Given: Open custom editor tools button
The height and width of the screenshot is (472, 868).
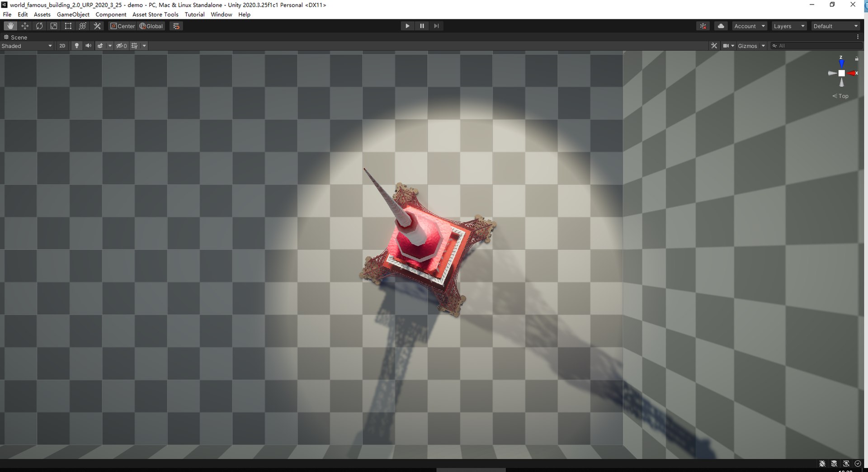Looking at the screenshot, I should point(97,26).
